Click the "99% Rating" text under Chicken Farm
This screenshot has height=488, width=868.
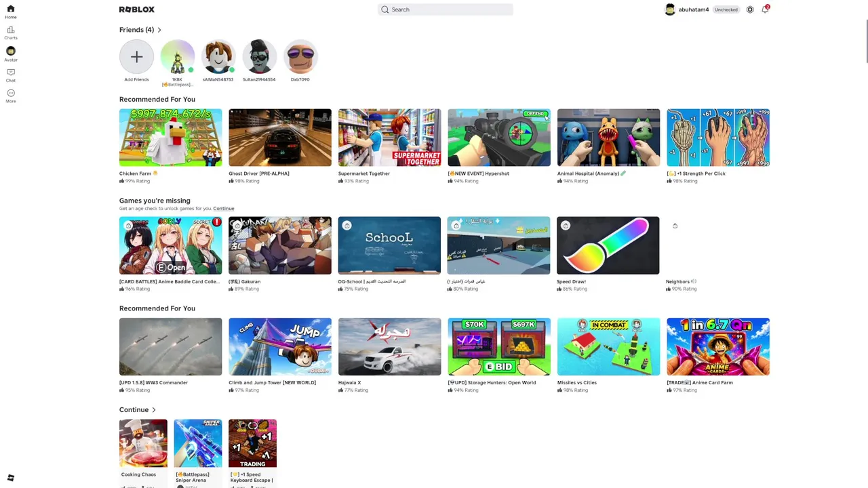(x=138, y=181)
